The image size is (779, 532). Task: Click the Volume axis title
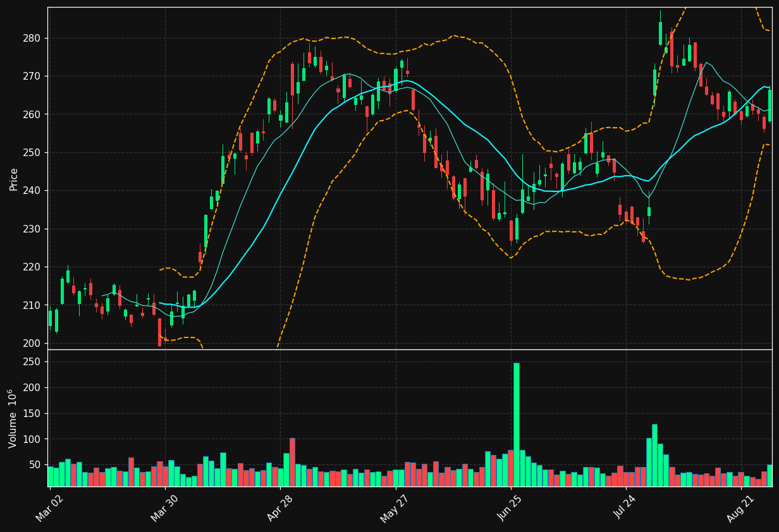[14, 418]
